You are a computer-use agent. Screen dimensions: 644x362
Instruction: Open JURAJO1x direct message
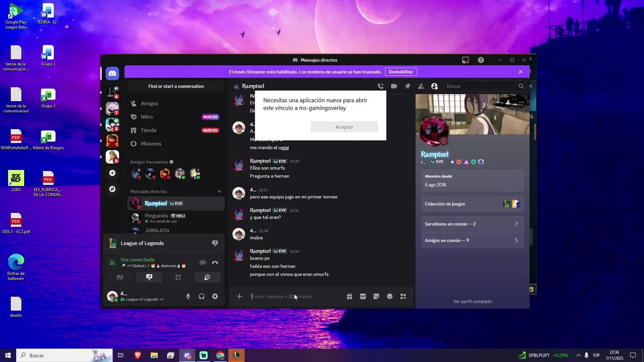(176, 231)
